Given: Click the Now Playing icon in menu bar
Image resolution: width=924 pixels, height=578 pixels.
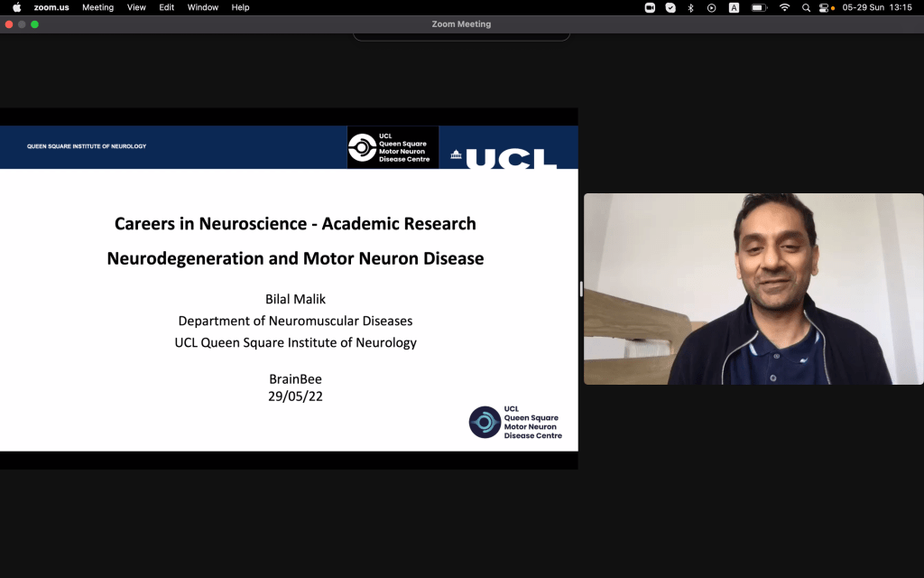Looking at the screenshot, I should tap(712, 7).
